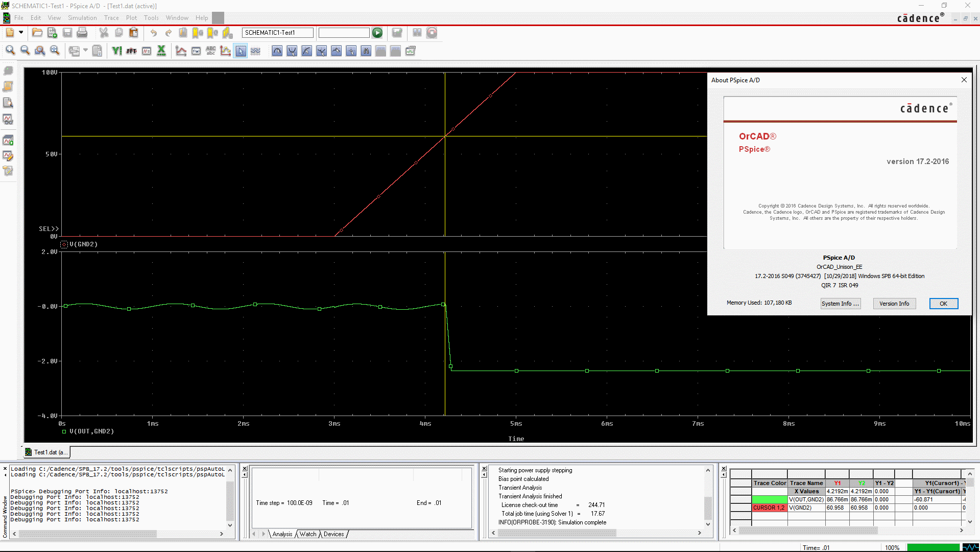Open the Plot menu
Viewport: 980px width, 552px height.
pos(131,18)
